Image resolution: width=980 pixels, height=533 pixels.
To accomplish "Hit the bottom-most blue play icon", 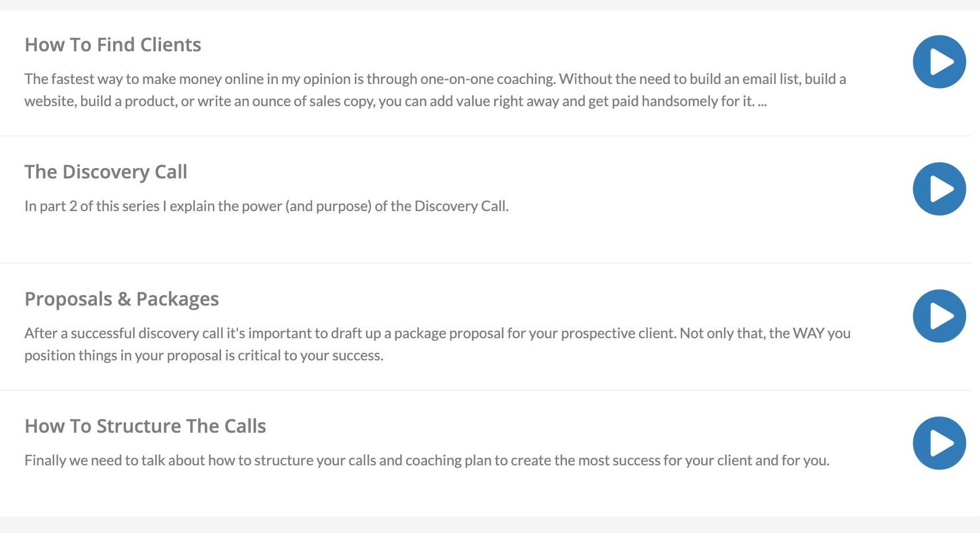I will (x=939, y=443).
